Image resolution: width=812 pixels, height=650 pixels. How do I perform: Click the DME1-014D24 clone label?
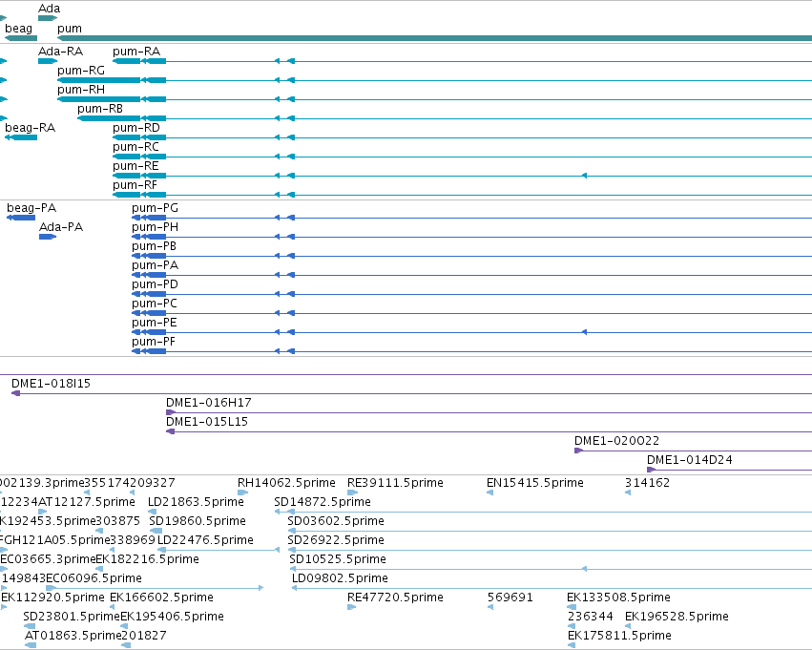tap(690, 460)
